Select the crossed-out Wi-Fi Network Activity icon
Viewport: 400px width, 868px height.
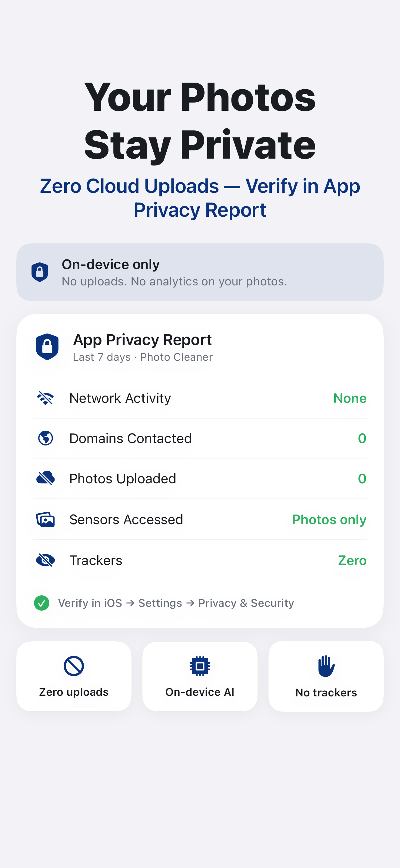(45, 398)
